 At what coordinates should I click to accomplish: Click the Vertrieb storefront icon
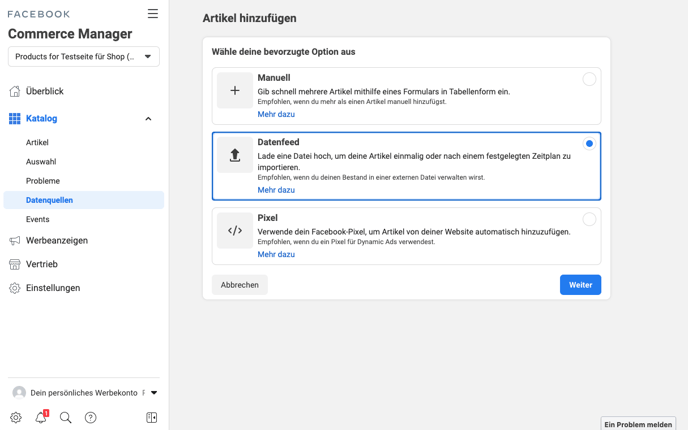(x=14, y=264)
